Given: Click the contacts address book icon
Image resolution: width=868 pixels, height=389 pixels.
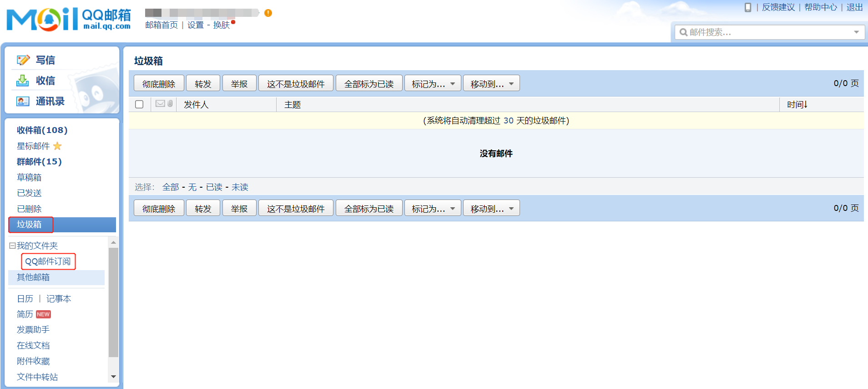Looking at the screenshot, I should coord(23,101).
